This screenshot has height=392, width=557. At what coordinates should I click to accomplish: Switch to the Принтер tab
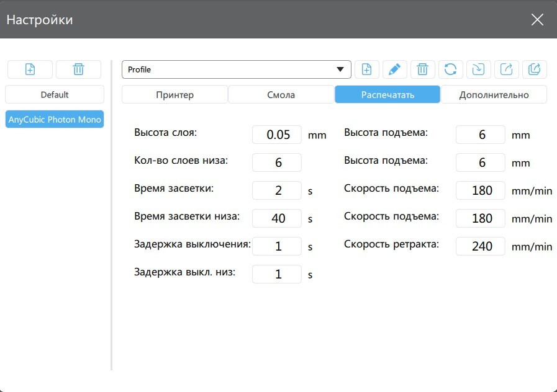coord(174,95)
